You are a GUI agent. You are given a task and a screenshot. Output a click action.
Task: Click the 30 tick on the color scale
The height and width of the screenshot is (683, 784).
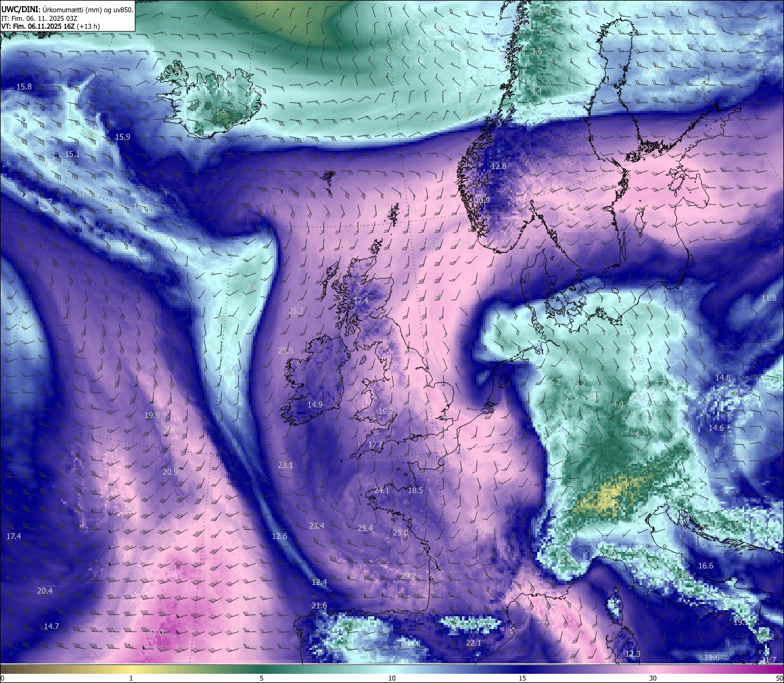(653, 678)
